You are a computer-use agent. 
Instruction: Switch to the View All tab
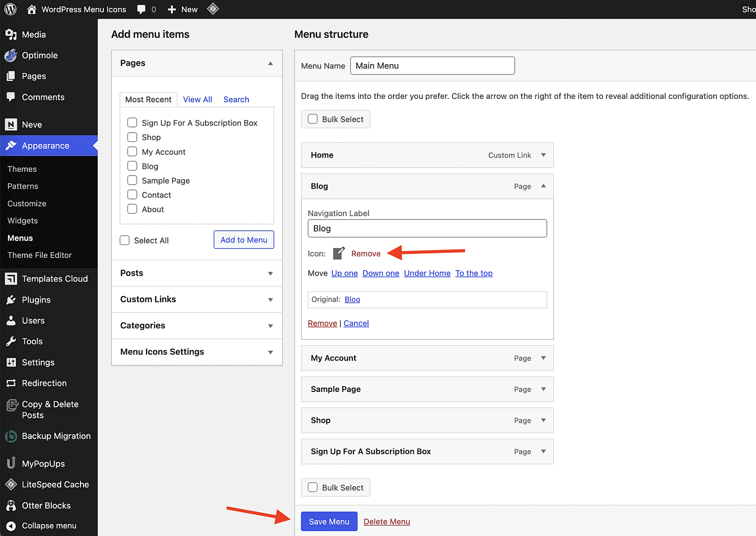(x=197, y=99)
